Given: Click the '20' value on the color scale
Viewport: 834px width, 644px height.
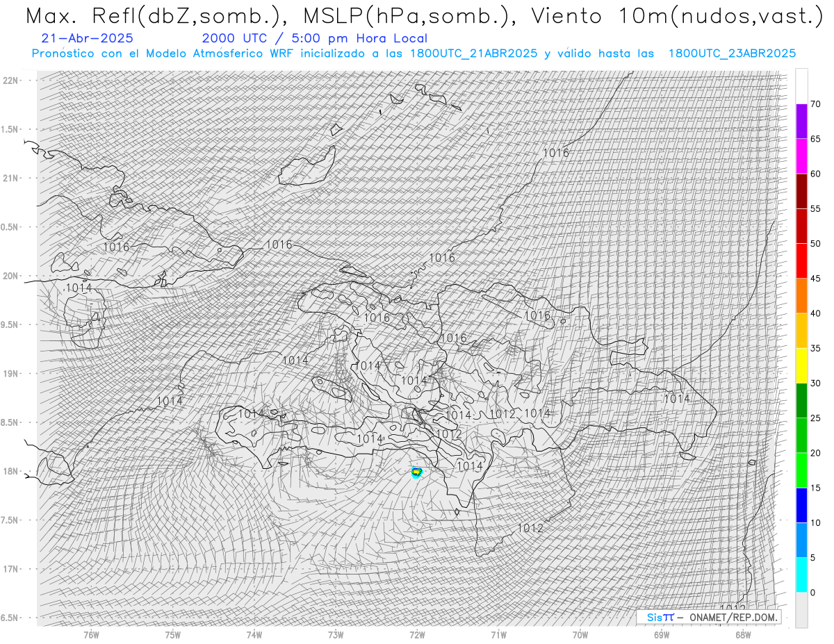Looking at the screenshot, I should click(815, 453).
